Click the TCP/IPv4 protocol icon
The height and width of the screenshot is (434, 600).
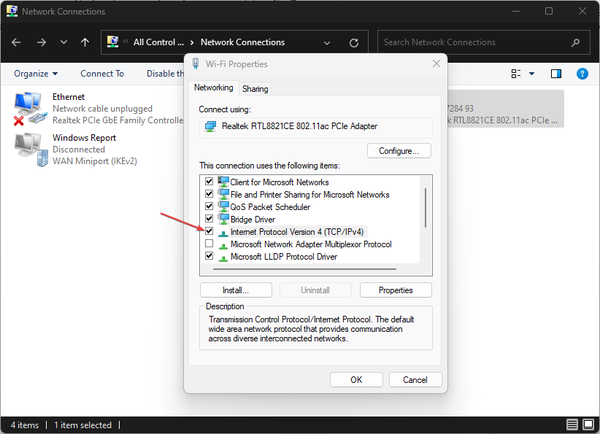[x=223, y=233]
